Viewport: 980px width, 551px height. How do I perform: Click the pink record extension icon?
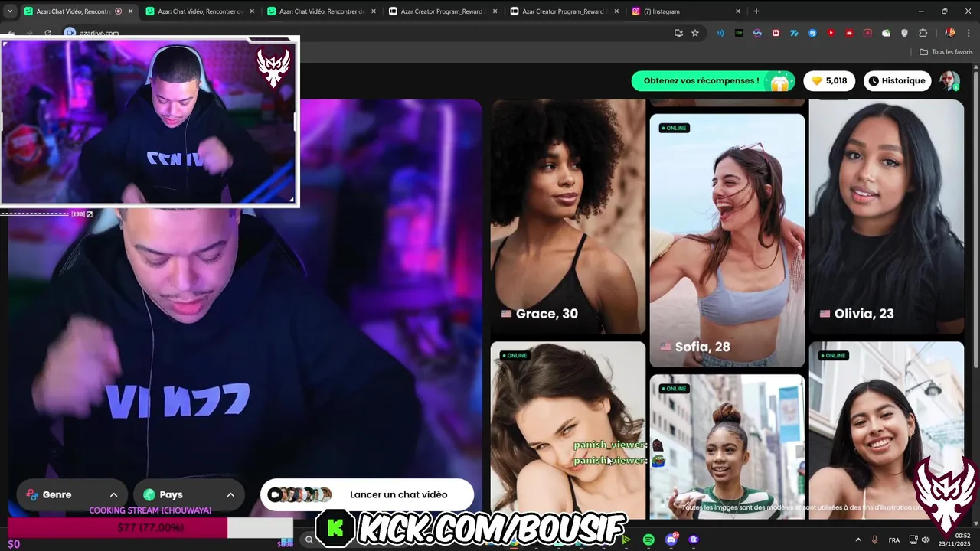point(867,33)
